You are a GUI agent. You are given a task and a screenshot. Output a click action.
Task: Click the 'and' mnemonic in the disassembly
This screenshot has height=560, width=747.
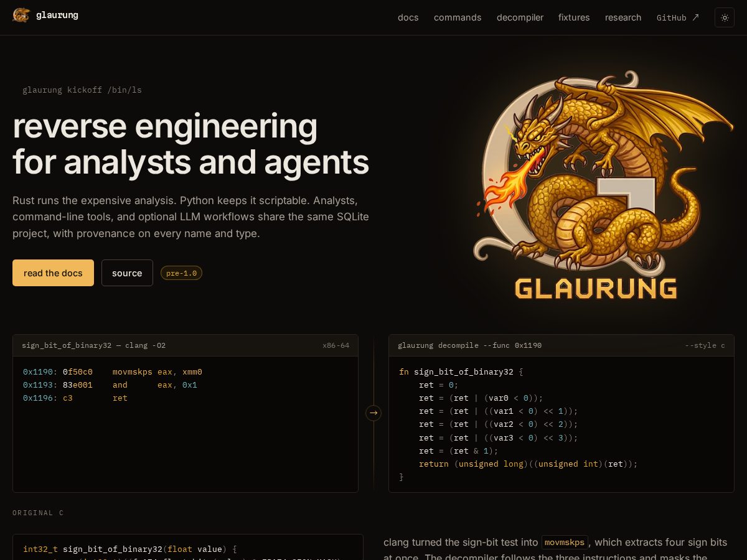pyautogui.click(x=120, y=385)
